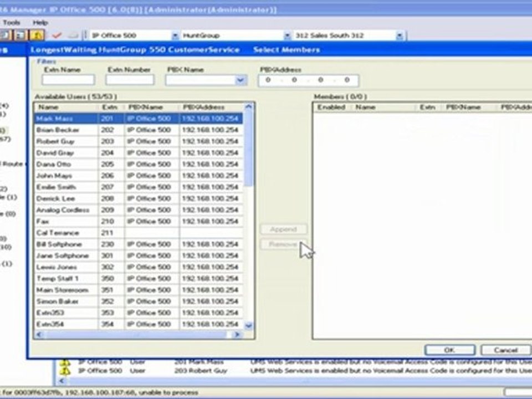Click the PBX Address filter field
The width and height of the screenshot is (532, 399).
pyautogui.click(x=308, y=80)
